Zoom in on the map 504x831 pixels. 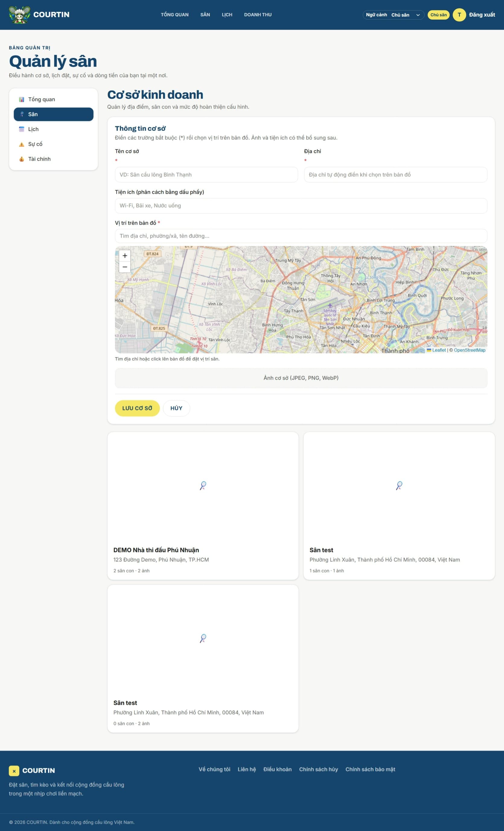(x=125, y=256)
